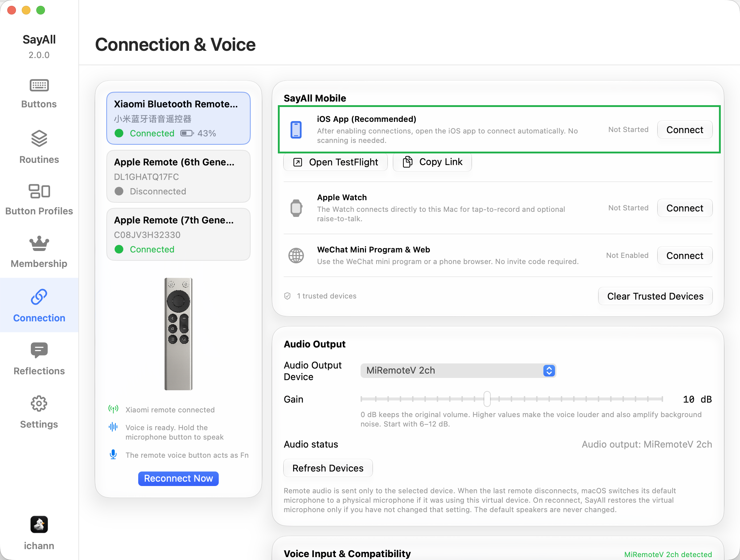
Task: Click 'Not Started' status for Apple Watch
Action: [x=628, y=208]
